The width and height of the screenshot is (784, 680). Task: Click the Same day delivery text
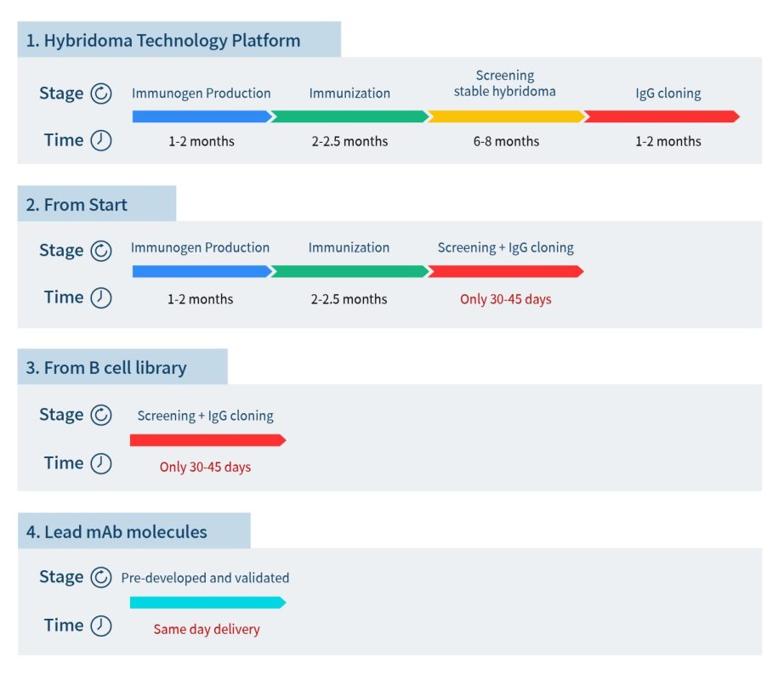coord(207,629)
